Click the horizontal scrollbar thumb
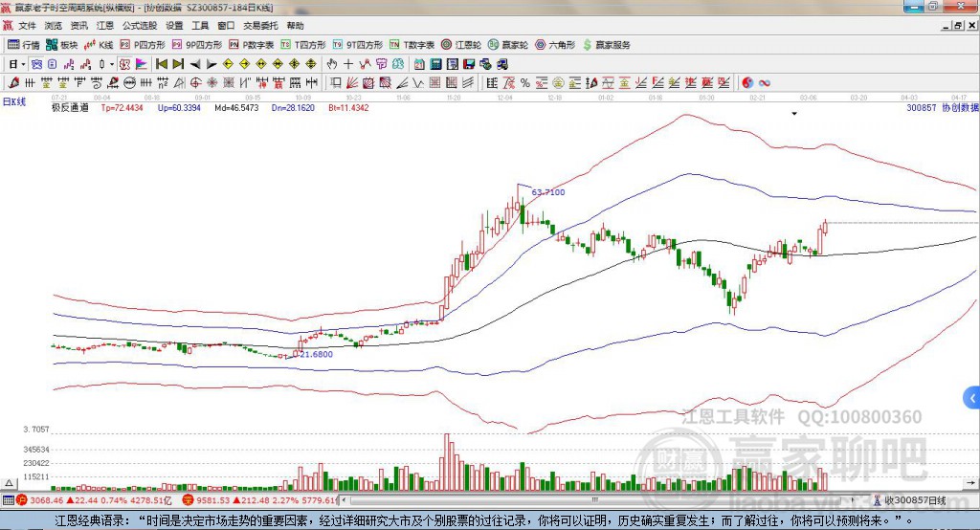Image resolution: width=980 pixels, height=530 pixels. [x=595, y=500]
